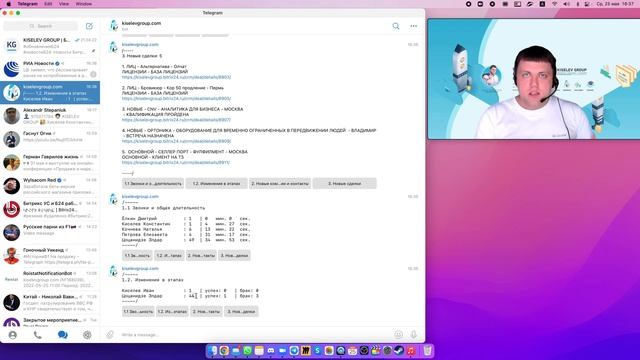Click the paperclip attach file icon

click(x=110, y=335)
